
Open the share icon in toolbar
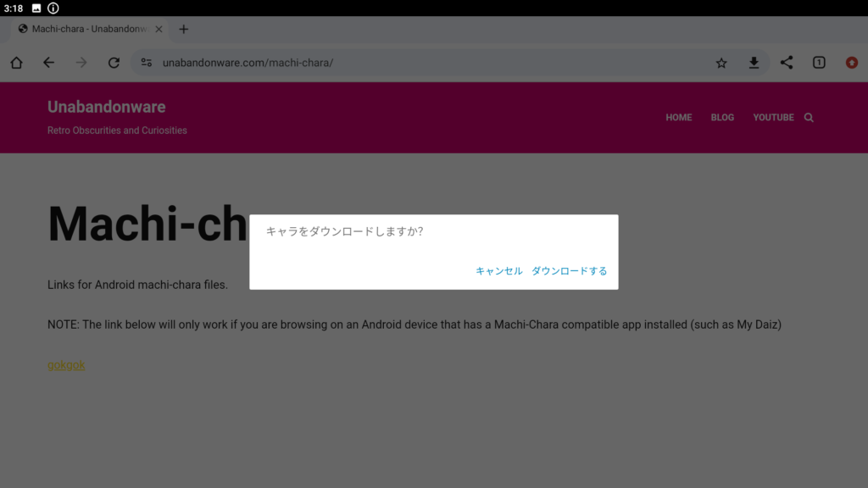tap(787, 63)
